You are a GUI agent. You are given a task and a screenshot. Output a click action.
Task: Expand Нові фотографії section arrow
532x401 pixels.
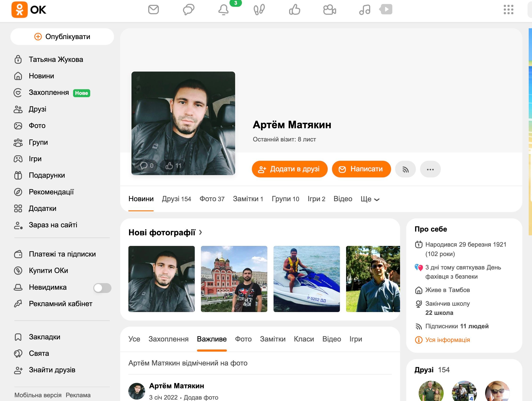(x=201, y=232)
